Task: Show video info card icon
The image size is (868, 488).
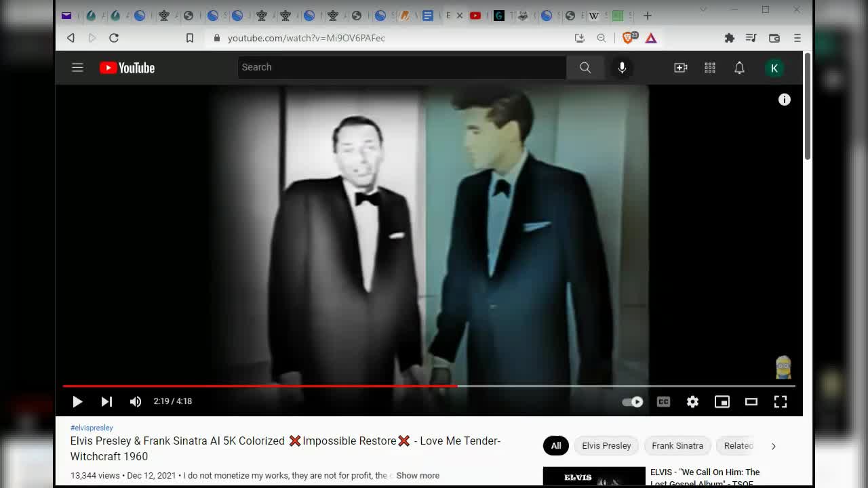Action: (785, 100)
